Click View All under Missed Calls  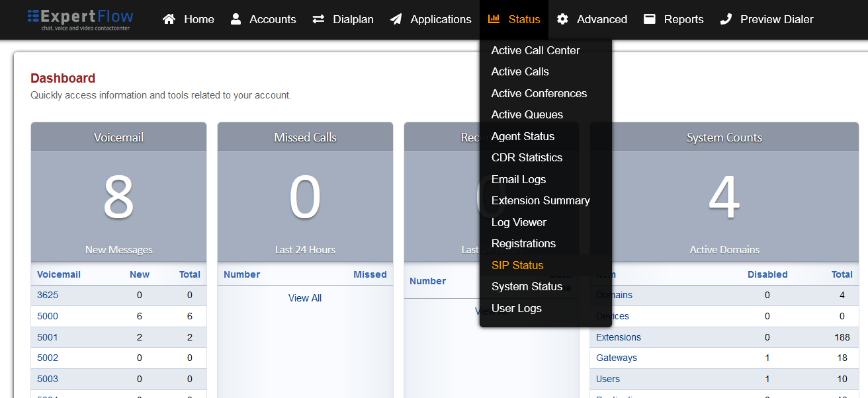pos(305,298)
